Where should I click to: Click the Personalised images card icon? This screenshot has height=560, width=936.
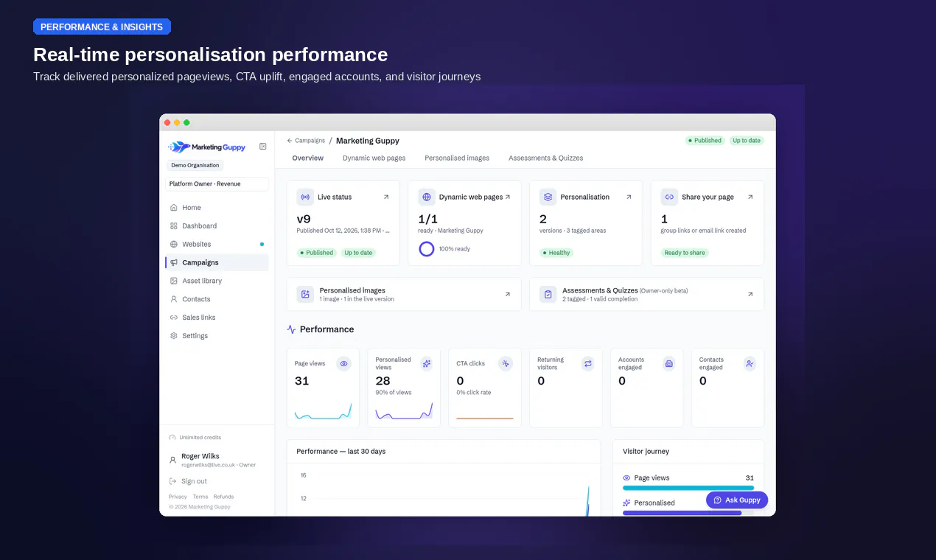(305, 294)
